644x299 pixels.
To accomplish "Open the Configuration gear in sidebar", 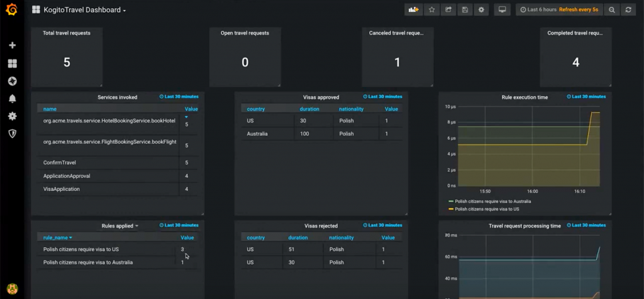I will coord(12,116).
